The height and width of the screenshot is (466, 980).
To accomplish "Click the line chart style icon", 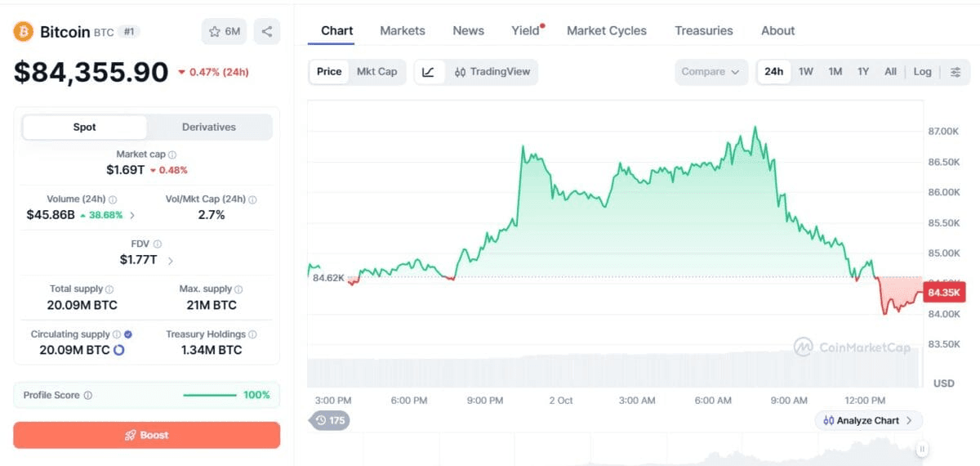I will [x=428, y=72].
